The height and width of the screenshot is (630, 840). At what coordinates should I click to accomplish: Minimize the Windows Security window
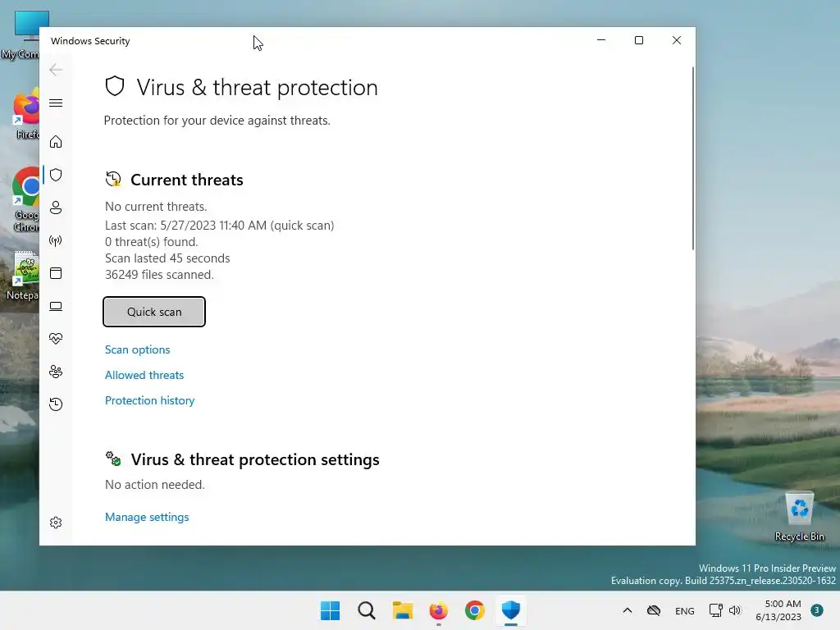[601, 40]
